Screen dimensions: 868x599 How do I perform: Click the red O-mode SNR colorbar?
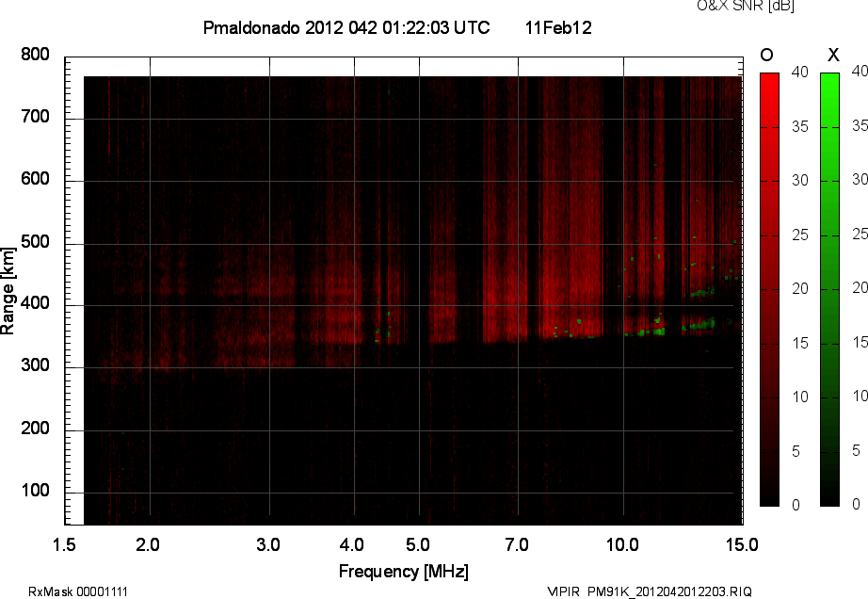click(769, 289)
